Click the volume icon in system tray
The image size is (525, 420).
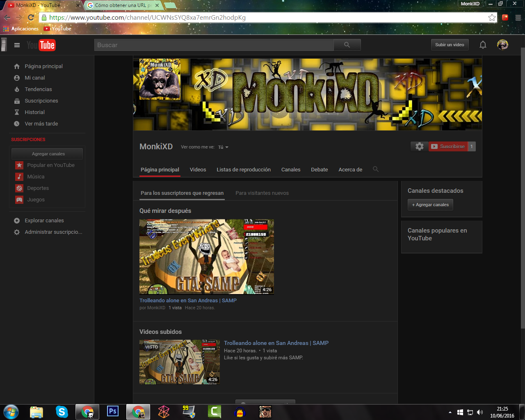click(x=480, y=412)
